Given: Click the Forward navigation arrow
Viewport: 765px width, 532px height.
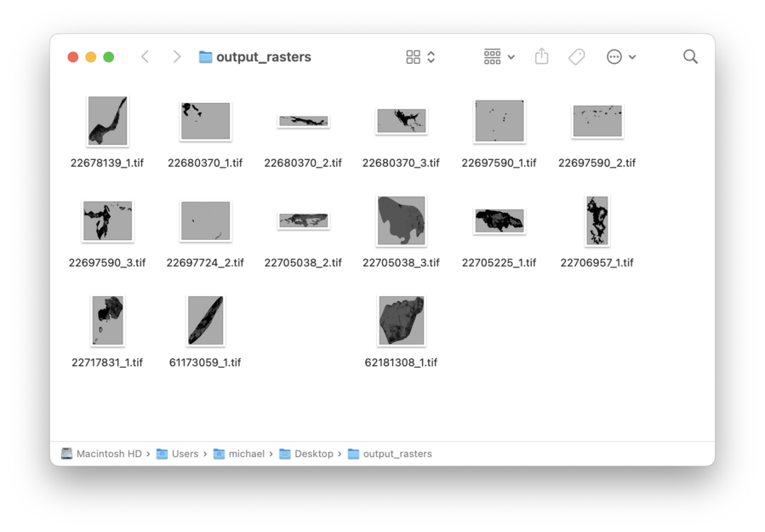Looking at the screenshot, I should (x=176, y=56).
